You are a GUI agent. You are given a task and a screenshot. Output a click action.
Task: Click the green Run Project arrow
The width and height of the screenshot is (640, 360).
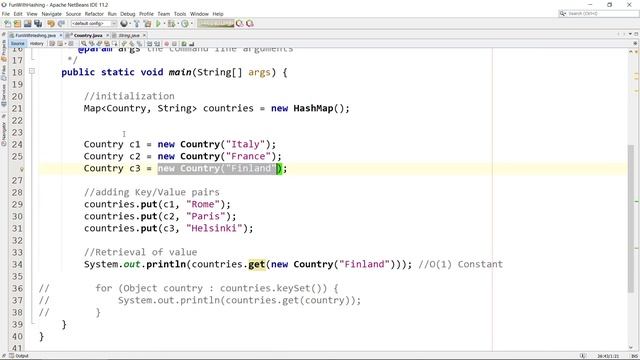(158, 24)
